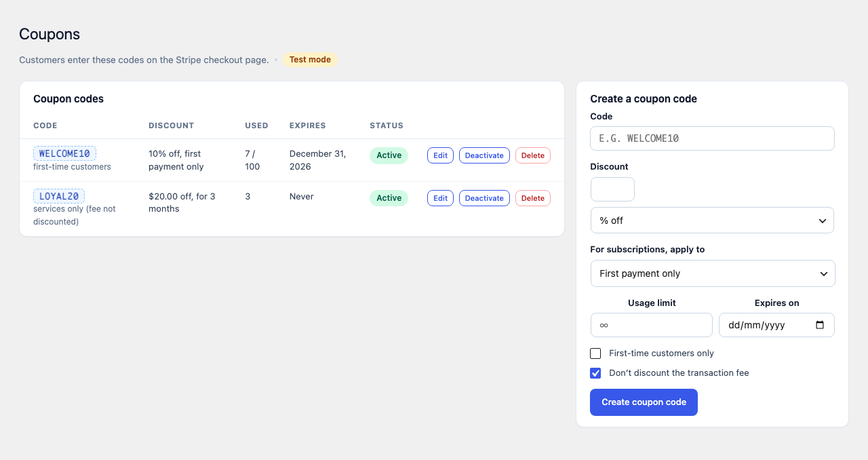Submit the Create coupon code button
Screen dimensions: 868x460
point(644,402)
